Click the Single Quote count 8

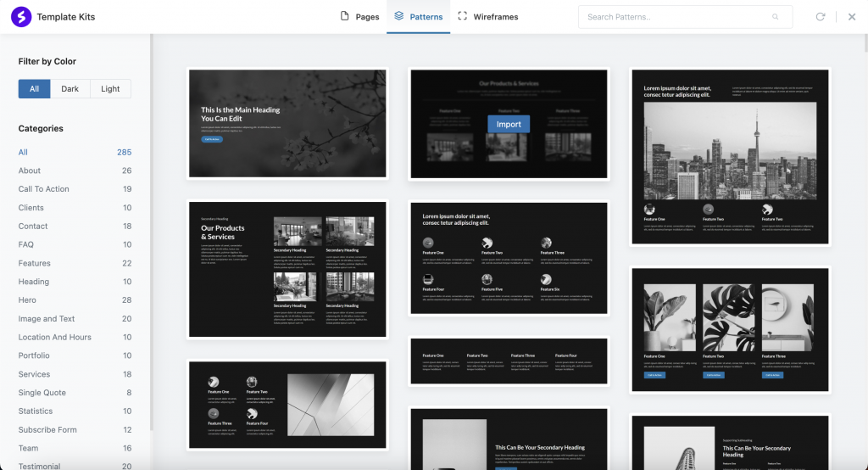pyautogui.click(x=129, y=393)
